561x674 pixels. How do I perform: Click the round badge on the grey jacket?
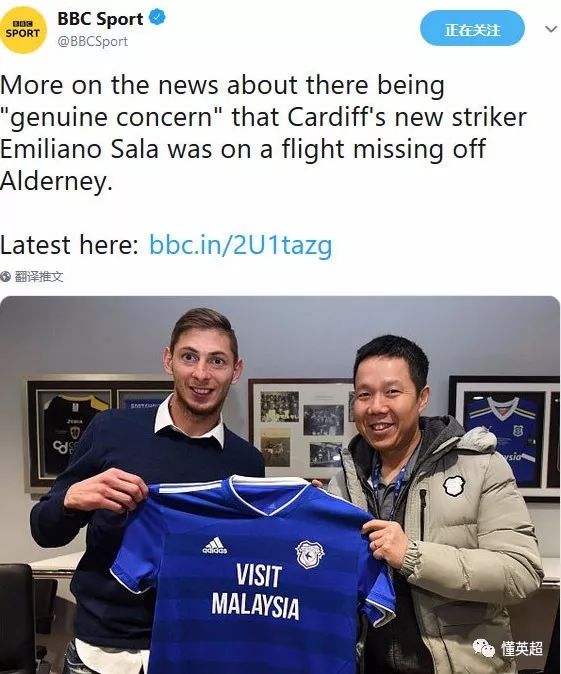click(454, 486)
